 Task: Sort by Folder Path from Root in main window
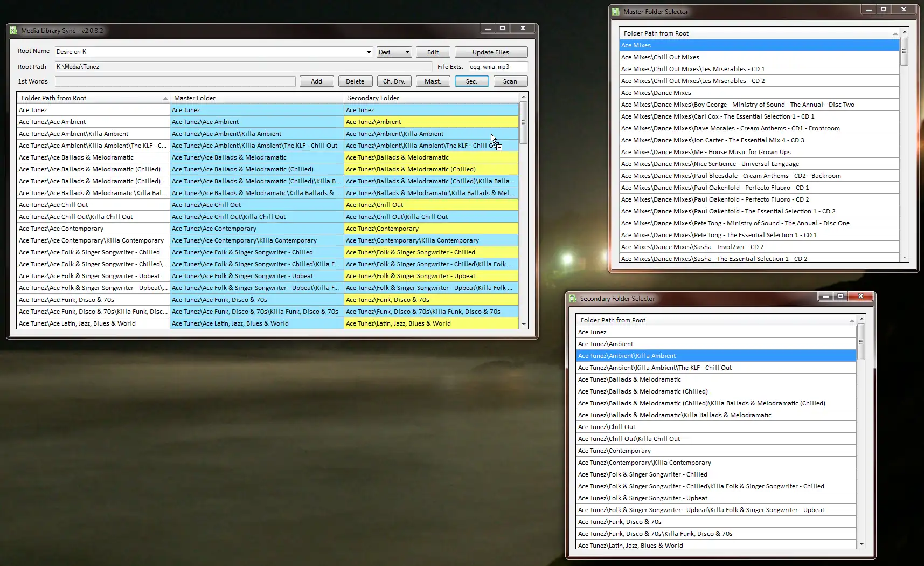[x=94, y=98]
